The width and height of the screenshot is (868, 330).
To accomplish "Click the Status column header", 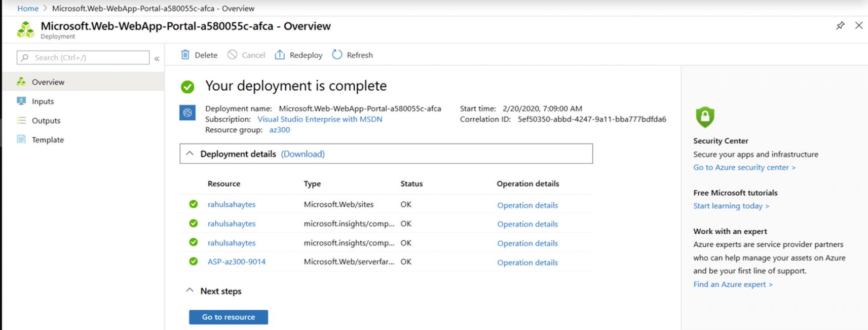I will (x=411, y=184).
